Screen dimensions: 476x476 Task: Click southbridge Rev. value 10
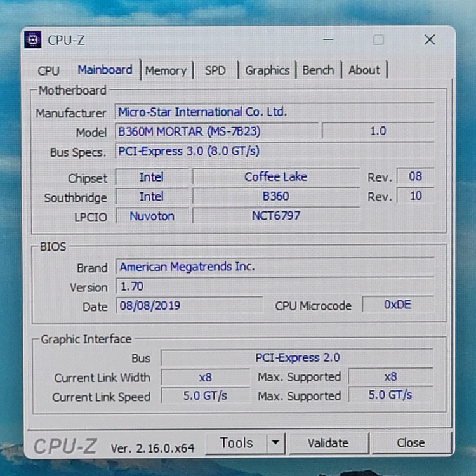tap(415, 196)
